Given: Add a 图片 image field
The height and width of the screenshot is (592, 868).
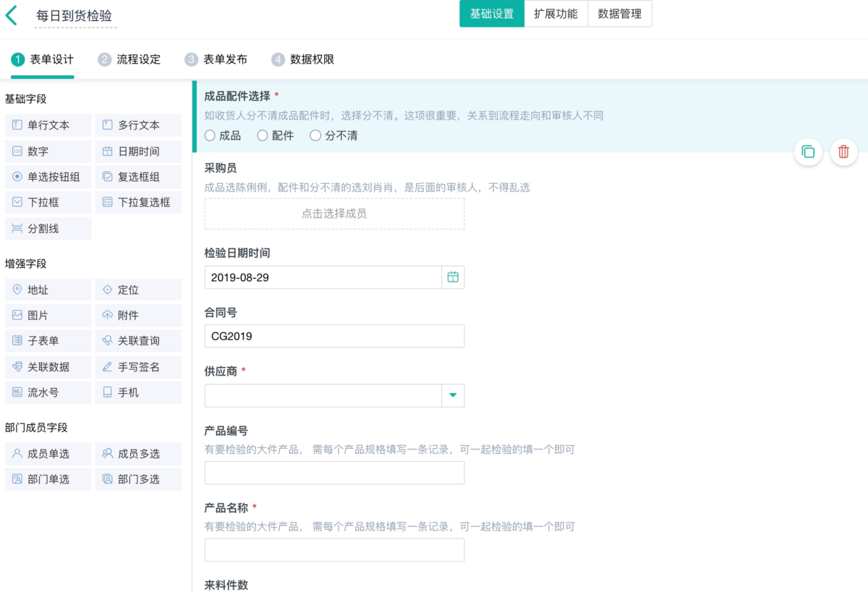Looking at the screenshot, I should (x=48, y=316).
